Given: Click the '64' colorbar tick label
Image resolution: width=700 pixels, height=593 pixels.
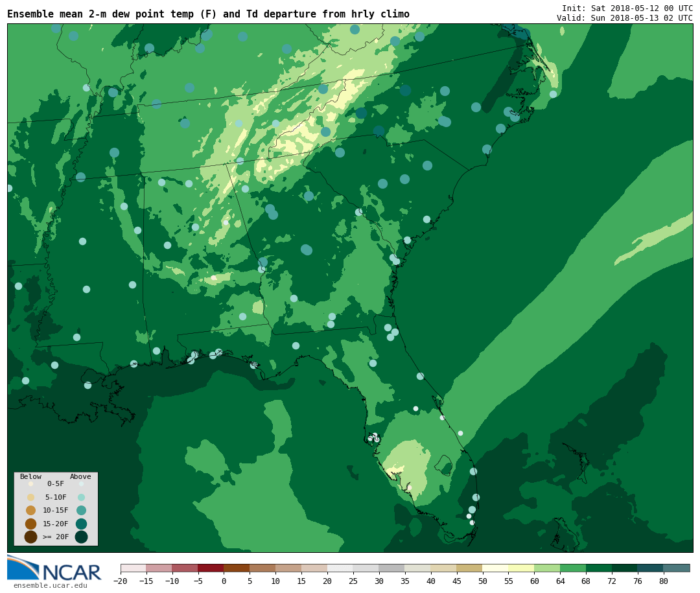Looking at the screenshot, I should pos(561,581).
